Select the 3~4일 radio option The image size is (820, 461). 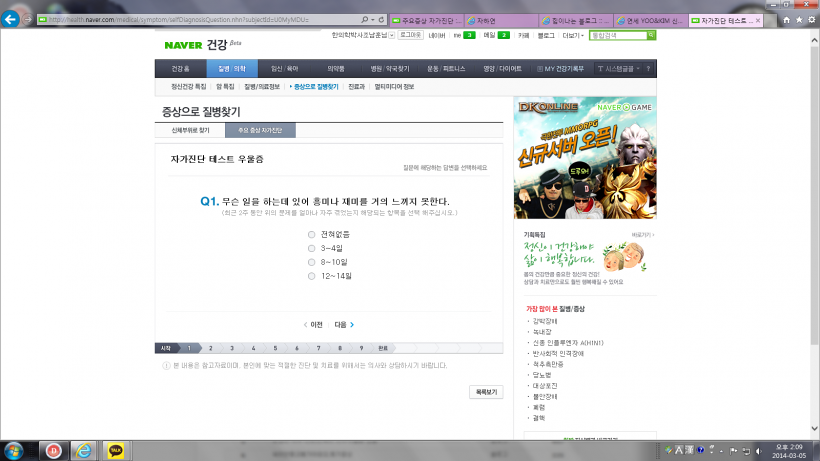click(x=312, y=248)
